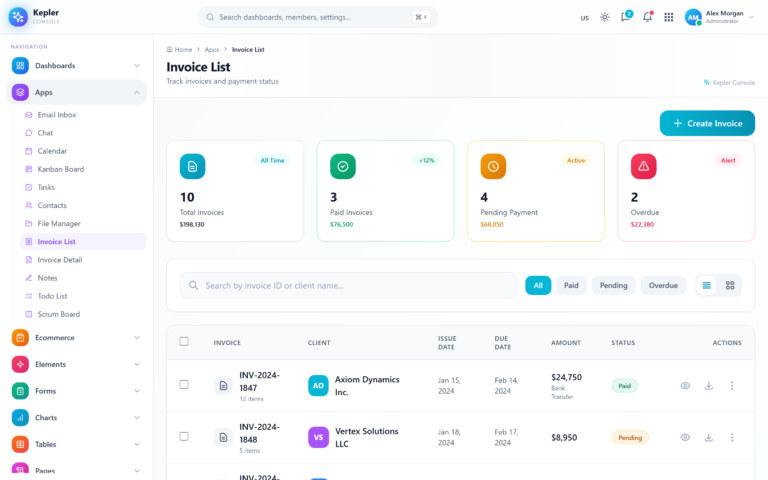The width and height of the screenshot is (768, 480).
Task: Toggle the light/dark theme sun icon
Action: pos(605,17)
